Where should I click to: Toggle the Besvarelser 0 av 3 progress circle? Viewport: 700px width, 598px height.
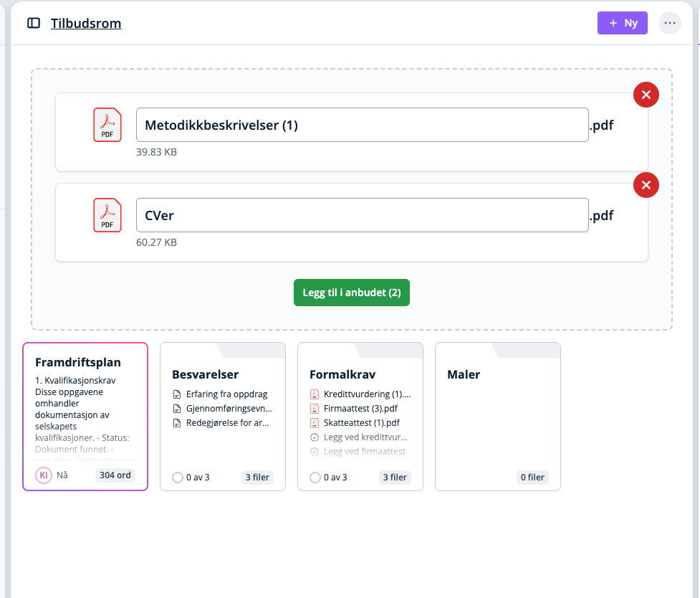178,478
